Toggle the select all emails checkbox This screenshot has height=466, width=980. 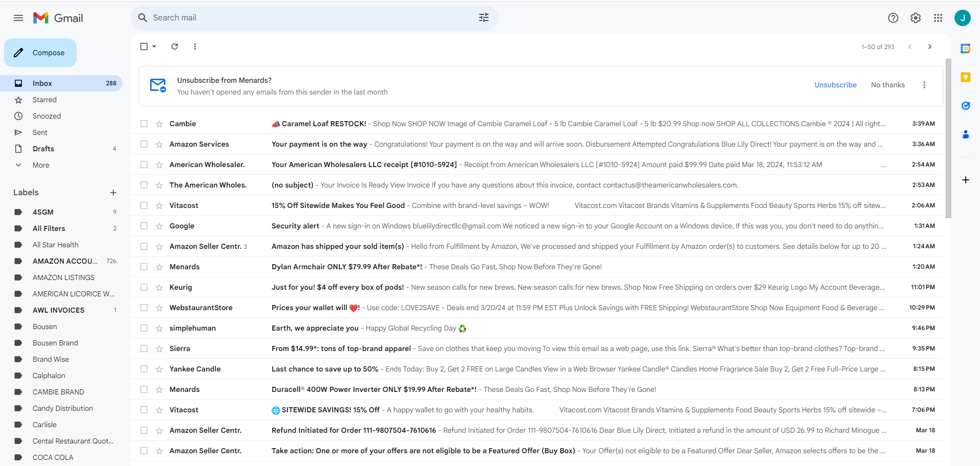144,46
